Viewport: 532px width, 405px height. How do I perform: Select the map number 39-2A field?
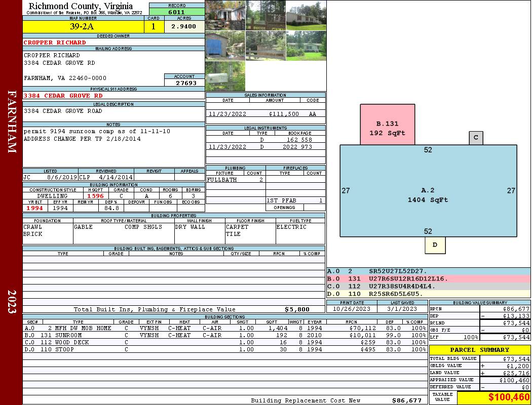coord(83,26)
